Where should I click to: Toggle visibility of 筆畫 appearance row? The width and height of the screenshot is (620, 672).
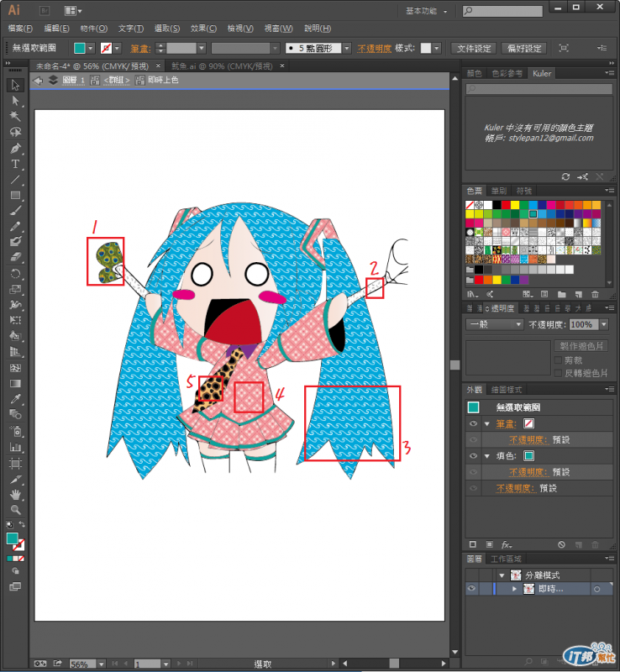coord(473,423)
